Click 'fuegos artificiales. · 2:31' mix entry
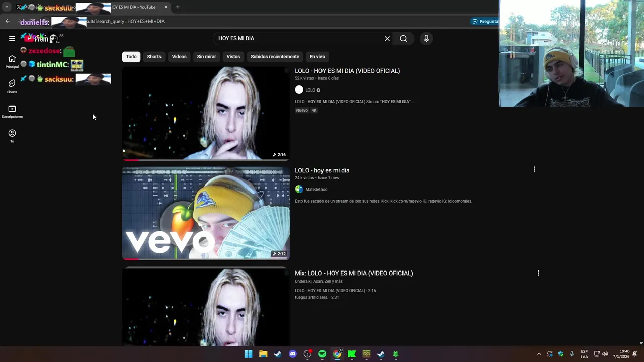 [x=316, y=297]
